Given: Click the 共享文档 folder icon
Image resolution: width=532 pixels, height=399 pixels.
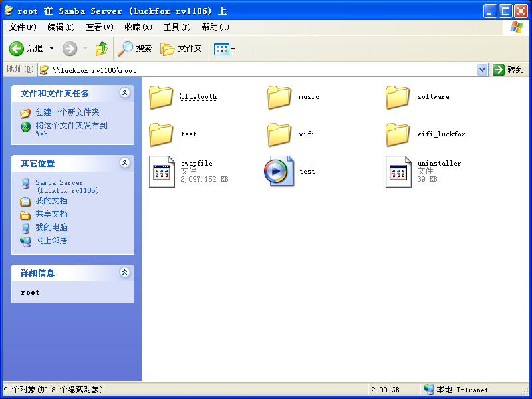Looking at the screenshot, I should click(25, 215).
